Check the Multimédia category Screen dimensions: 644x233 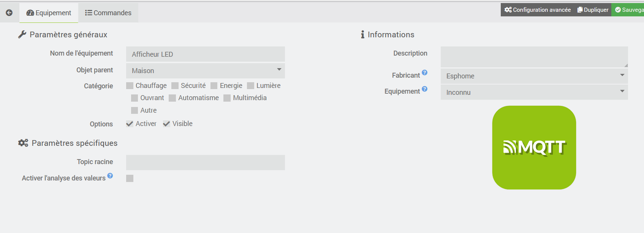click(x=227, y=98)
